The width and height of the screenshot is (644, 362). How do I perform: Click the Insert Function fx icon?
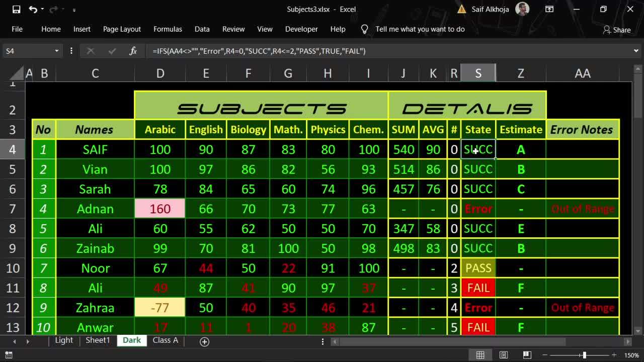point(133,51)
